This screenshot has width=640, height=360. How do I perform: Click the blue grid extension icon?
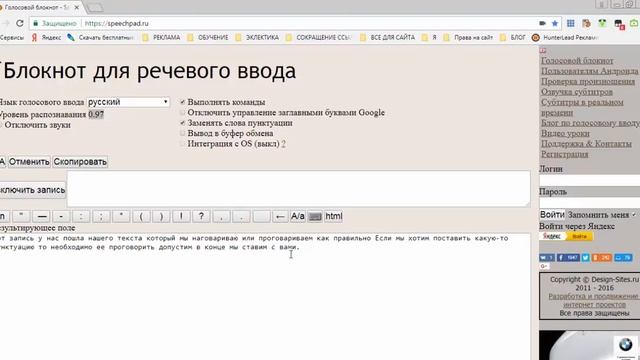(x=571, y=23)
